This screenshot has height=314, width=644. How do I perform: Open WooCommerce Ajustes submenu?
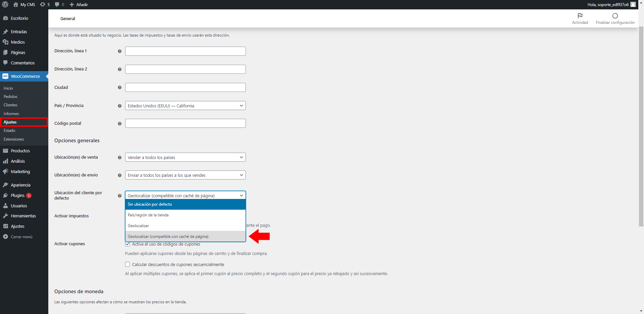(24, 122)
